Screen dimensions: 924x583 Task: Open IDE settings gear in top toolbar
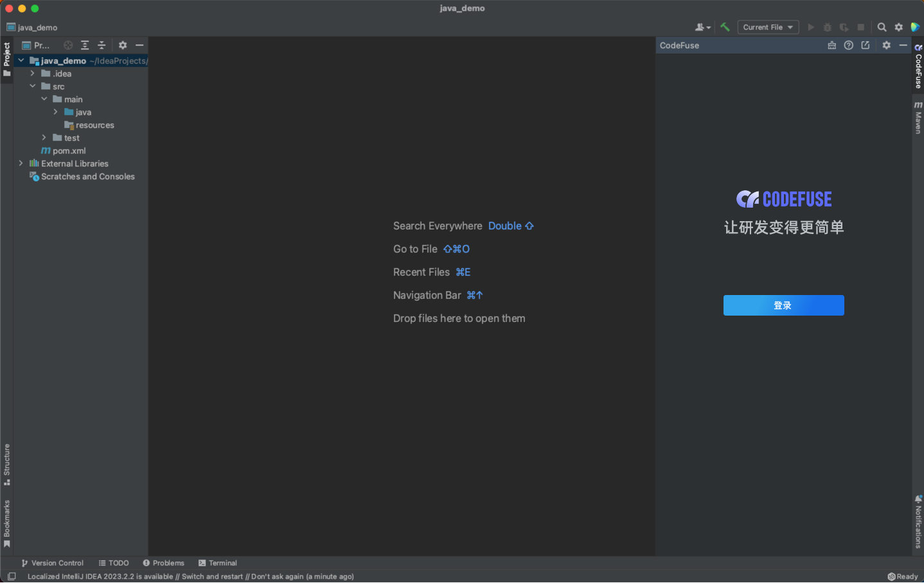tap(898, 27)
